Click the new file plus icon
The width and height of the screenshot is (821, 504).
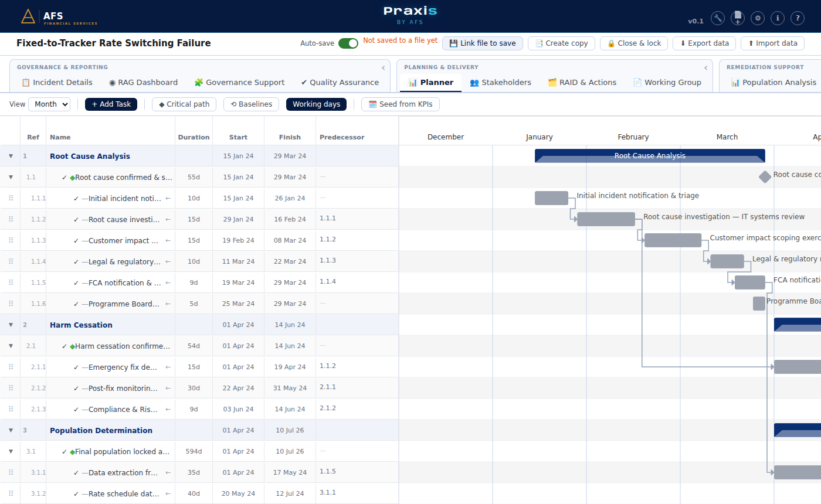tap(738, 18)
